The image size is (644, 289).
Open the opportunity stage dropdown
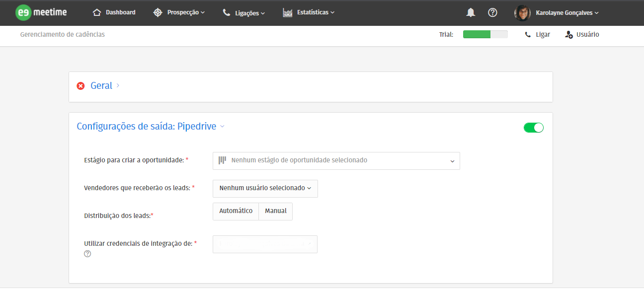pyautogui.click(x=336, y=161)
